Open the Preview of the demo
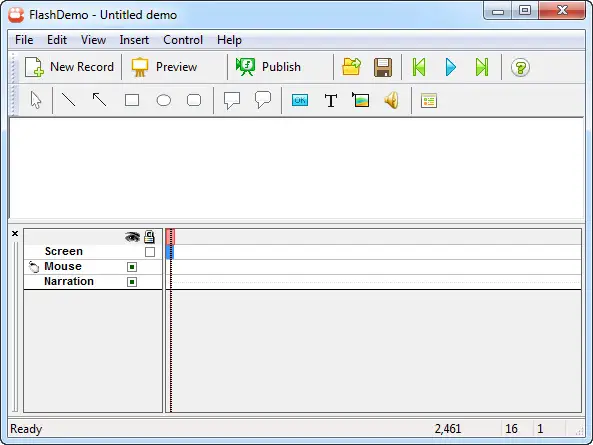The height and width of the screenshot is (445, 593). click(164, 67)
